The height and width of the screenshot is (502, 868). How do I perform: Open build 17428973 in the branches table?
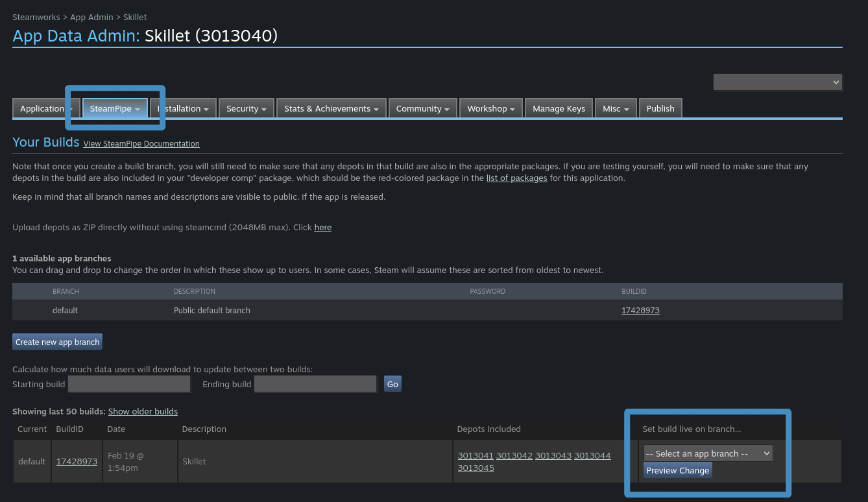tap(640, 311)
